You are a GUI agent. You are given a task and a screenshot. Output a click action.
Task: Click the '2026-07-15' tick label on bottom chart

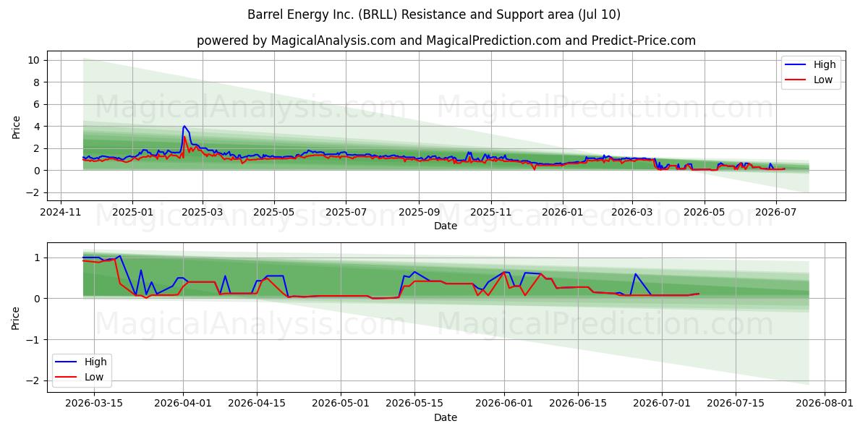tap(736, 404)
